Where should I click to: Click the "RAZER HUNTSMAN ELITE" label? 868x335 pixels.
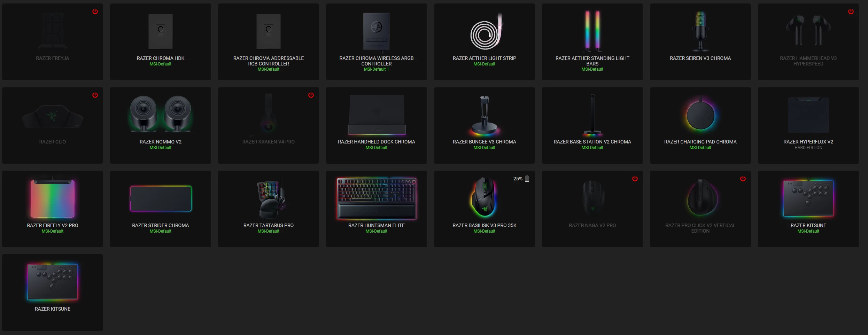click(x=377, y=225)
